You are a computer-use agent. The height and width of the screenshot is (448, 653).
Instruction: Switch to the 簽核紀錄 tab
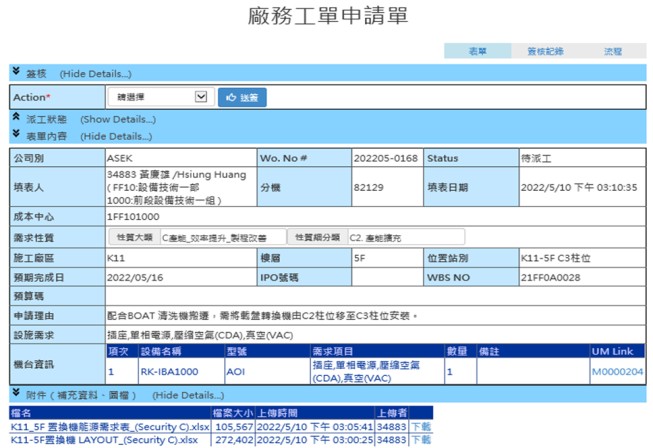point(545,51)
